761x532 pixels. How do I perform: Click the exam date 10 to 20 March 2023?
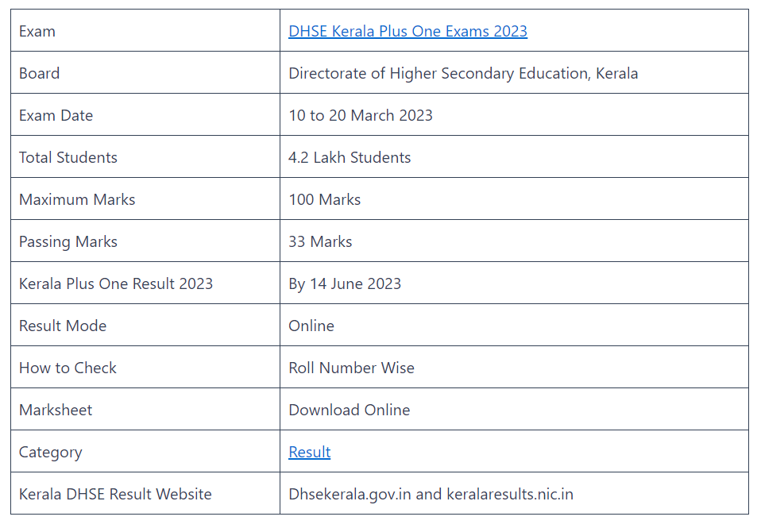(x=361, y=115)
